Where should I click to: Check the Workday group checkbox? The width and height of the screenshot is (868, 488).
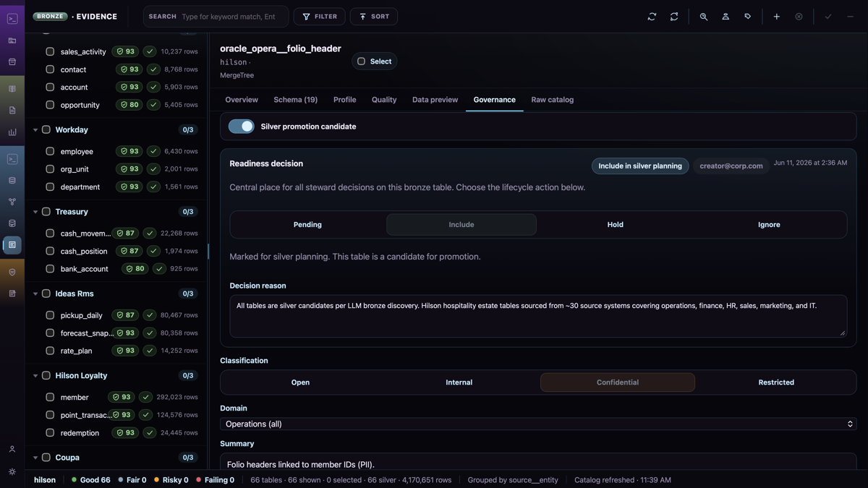click(46, 129)
